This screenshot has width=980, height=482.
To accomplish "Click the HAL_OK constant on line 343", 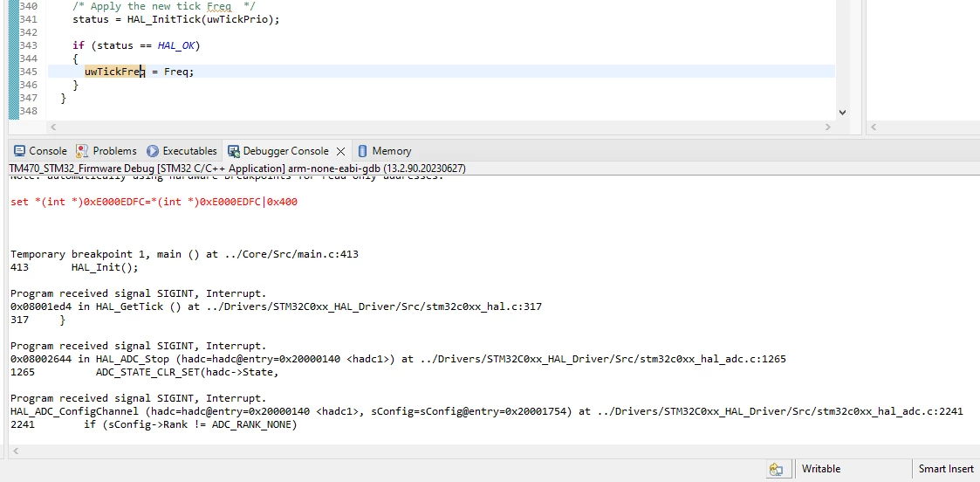I will [175, 45].
